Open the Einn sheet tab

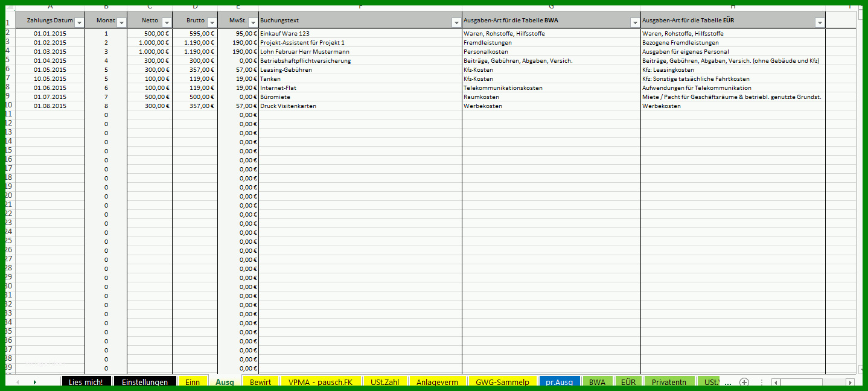point(193,382)
